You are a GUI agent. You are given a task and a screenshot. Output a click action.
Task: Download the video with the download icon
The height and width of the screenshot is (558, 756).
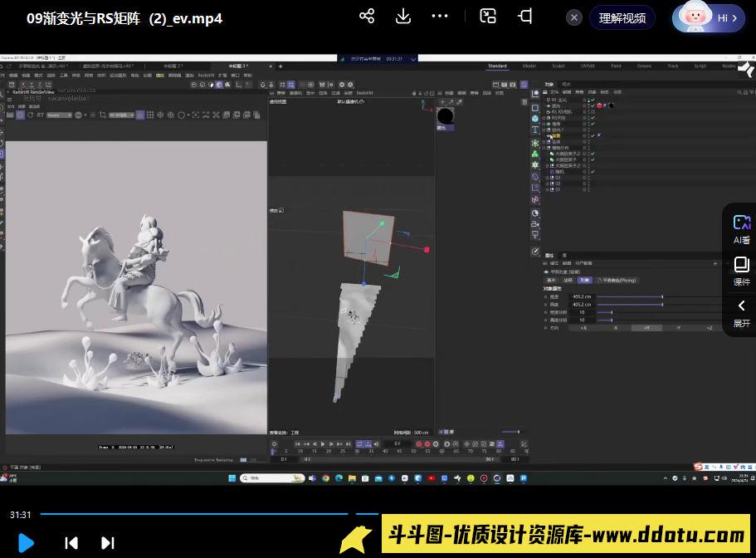pos(403,17)
